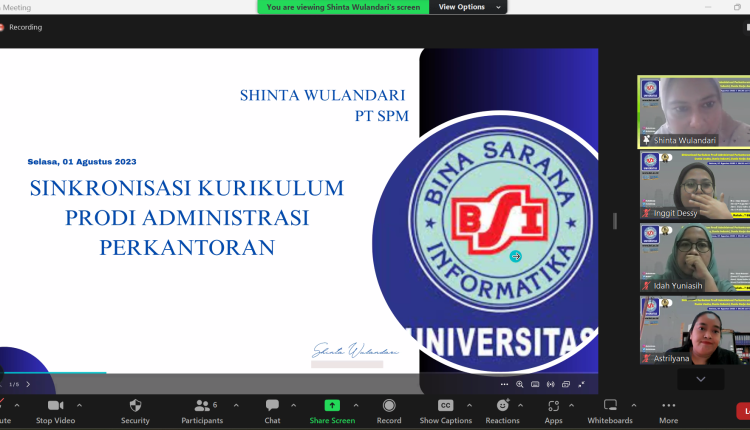Click the pop-out window icon in the slide toolbar

pyautogui.click(x=566, y=384)
